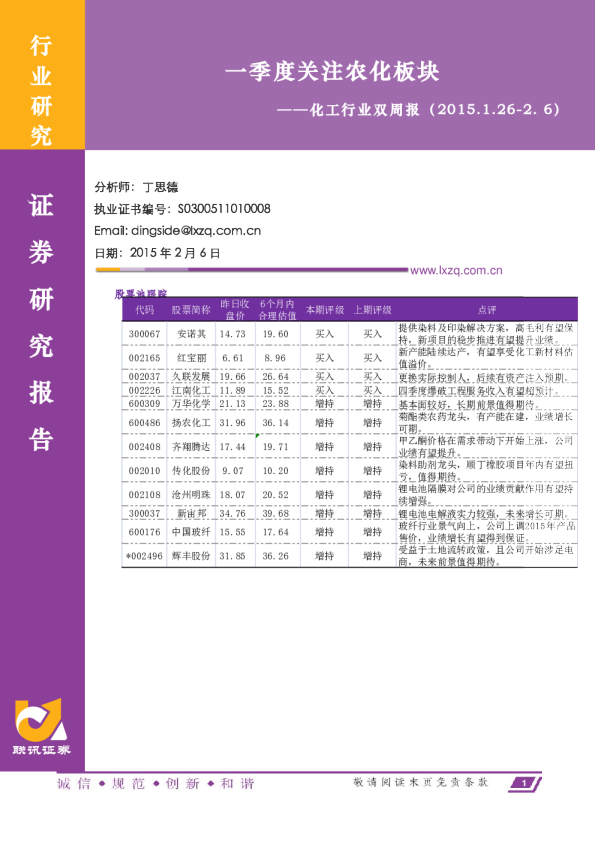This screenshot has height=842, width=595.
Task: Click the www.lxzq.com.cn website link
Action: click(456, 271)
